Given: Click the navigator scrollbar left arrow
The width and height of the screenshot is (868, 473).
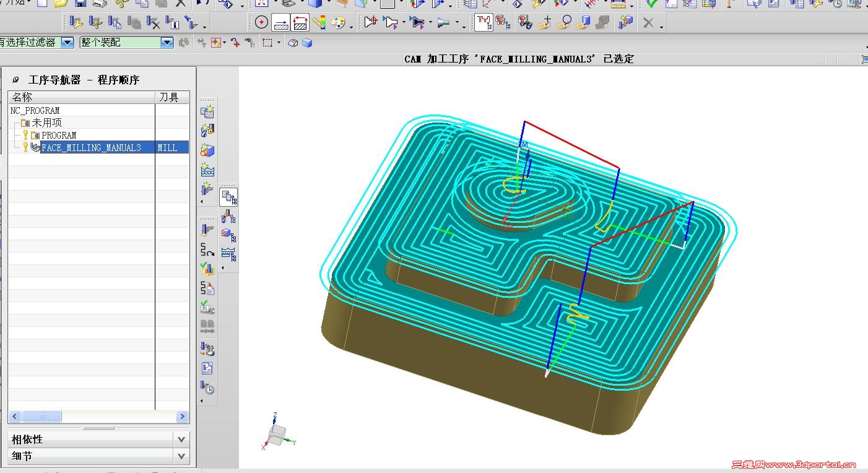Looking at the screenshot, I should point(14,417).
